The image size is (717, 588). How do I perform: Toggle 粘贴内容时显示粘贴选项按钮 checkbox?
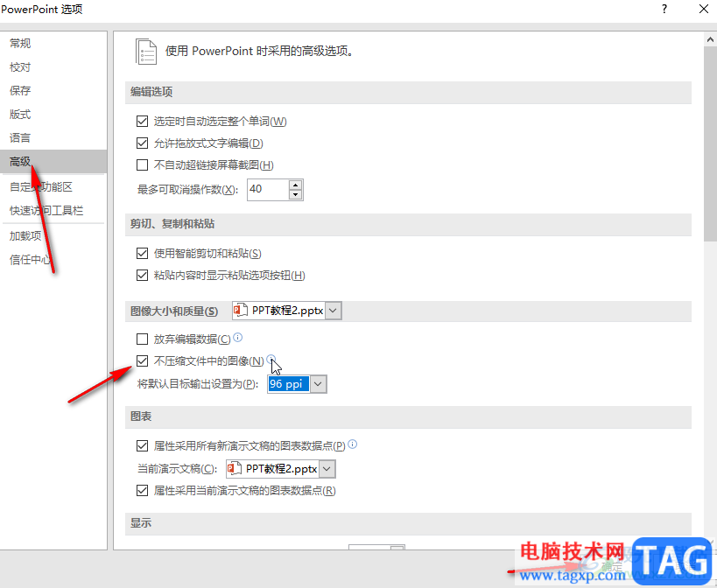[x=142, y=275]
